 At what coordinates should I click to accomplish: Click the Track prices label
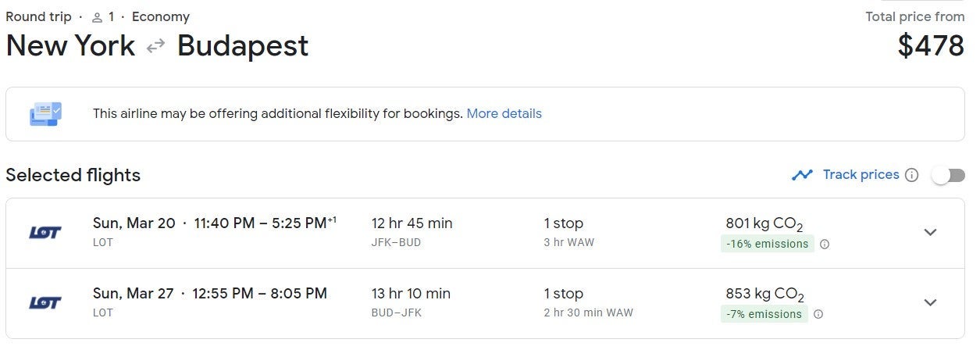(861, 175)
